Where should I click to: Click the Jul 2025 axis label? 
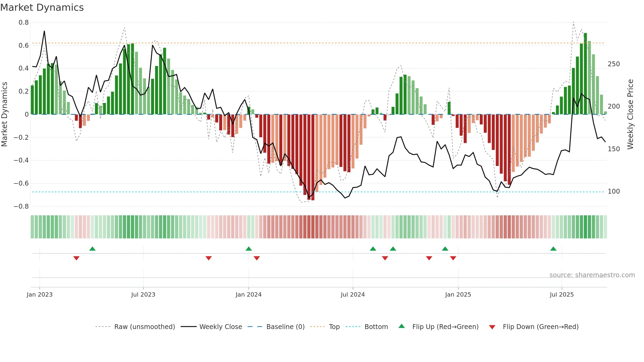pyautogui.click(x=562, y=294)
